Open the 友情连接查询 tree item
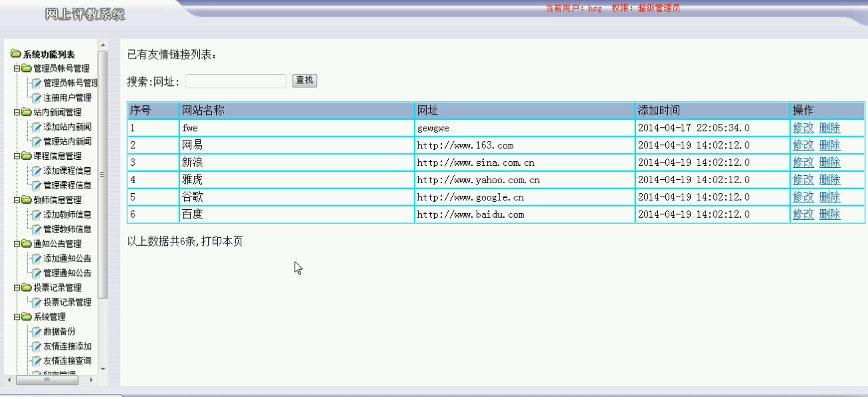868x397 pixels. (x=67, y=361)
